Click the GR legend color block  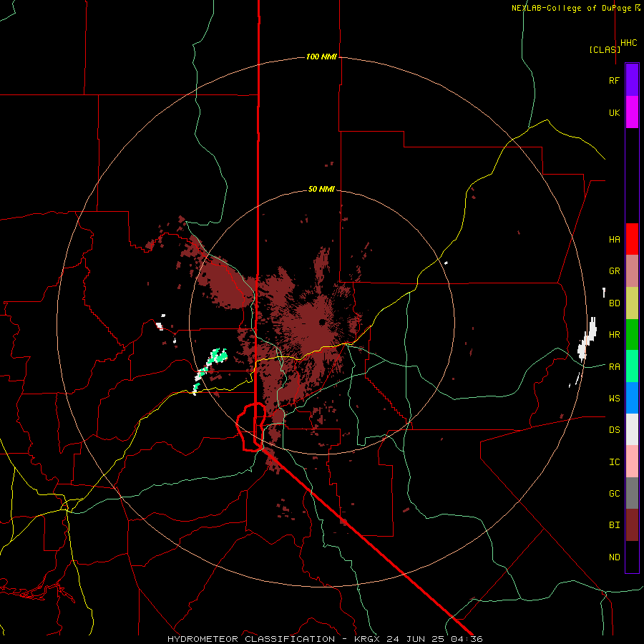pyautogui.click(x=632, y=271)
